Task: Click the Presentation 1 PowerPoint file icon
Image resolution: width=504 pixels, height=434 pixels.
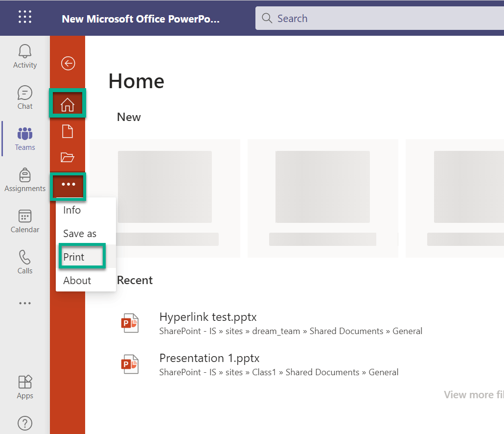Action: [x=130, y=364]
